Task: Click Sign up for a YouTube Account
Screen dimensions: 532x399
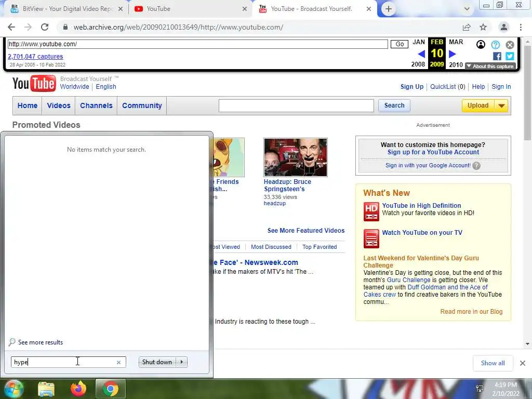Action: pyautogui.click(x=433, y=152)
